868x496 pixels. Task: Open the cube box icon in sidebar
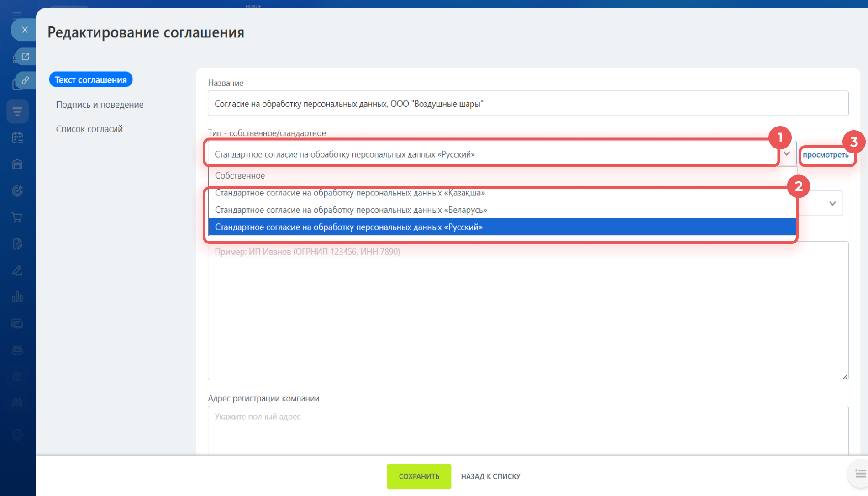[x=17, y=376]
